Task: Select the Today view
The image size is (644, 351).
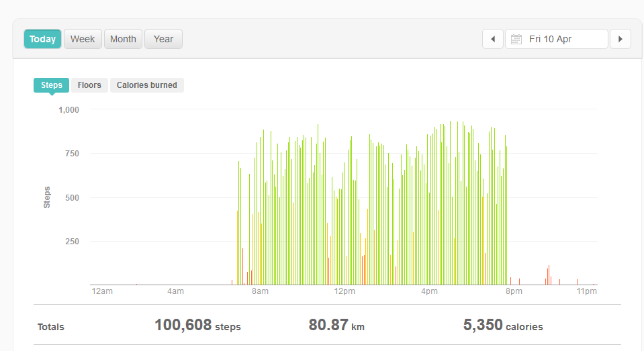Action: 42,39
